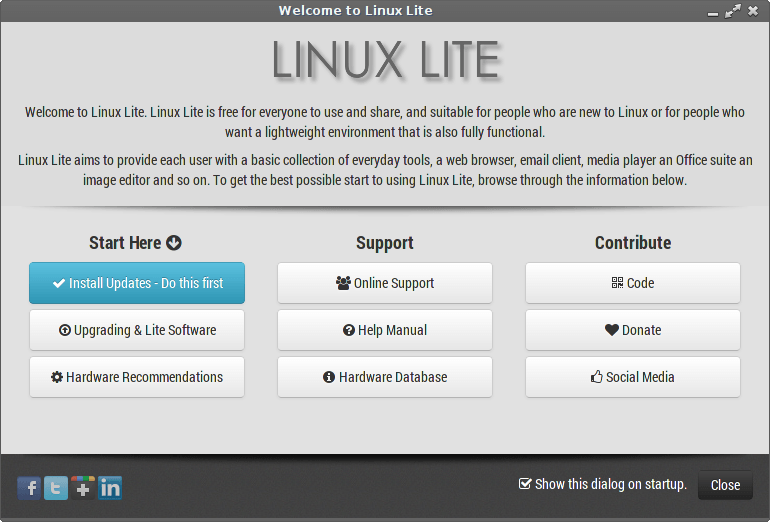The image size is (770, 522).
Task: Maximize the welcome window
Action: (x=733, y=11)
